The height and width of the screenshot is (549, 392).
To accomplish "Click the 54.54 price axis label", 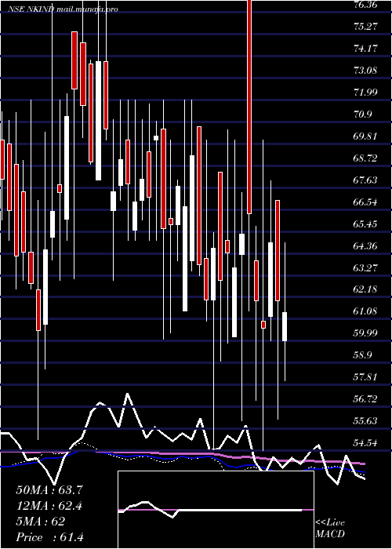I will [x=365, y=443].
